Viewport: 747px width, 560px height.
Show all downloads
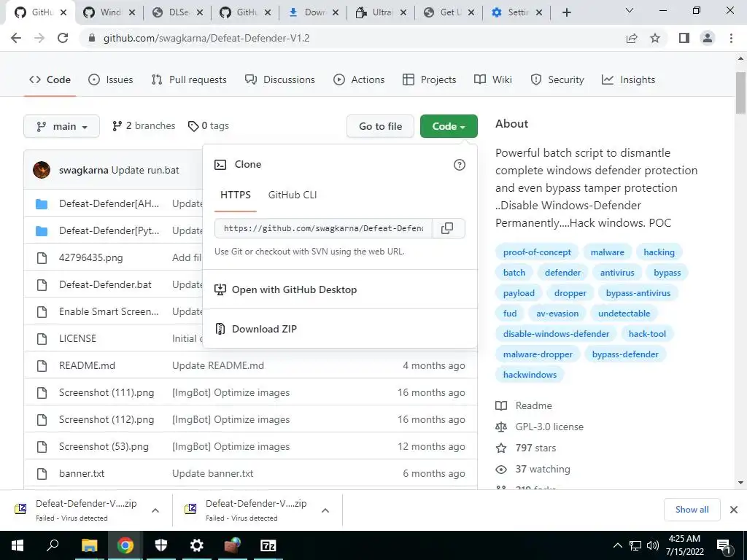coord(692,510)
